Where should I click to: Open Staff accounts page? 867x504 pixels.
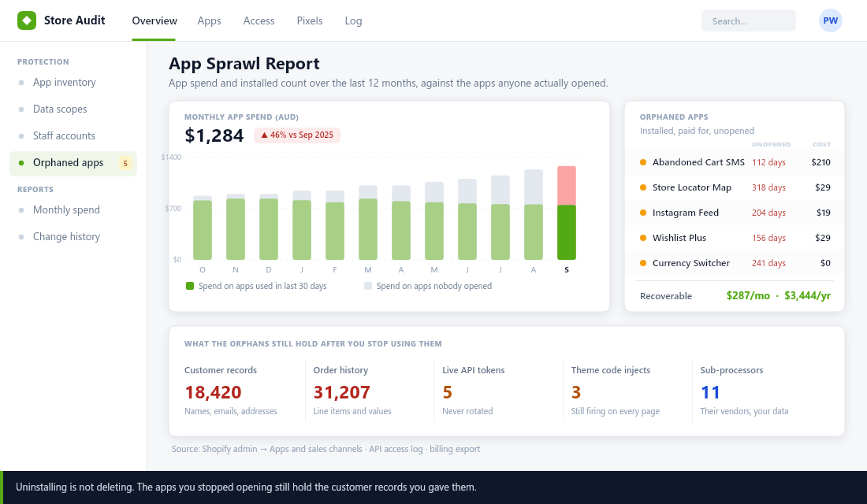point(73,136)
